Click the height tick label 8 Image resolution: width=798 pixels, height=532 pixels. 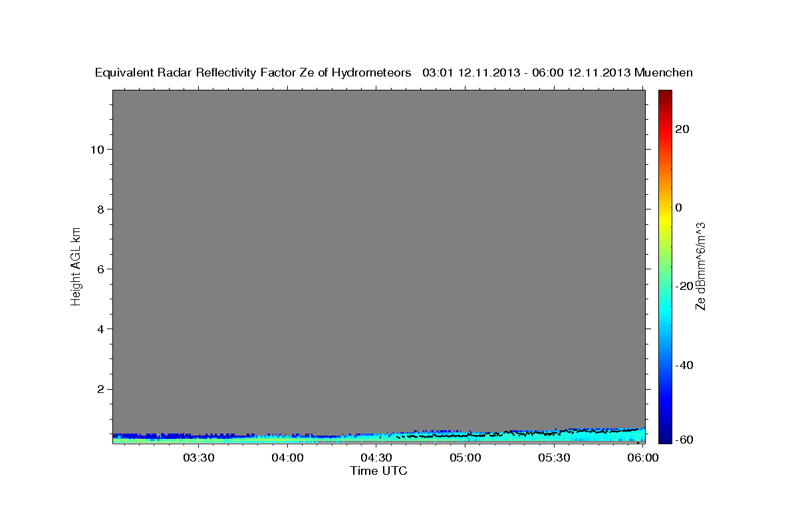(x=100, y=209)
